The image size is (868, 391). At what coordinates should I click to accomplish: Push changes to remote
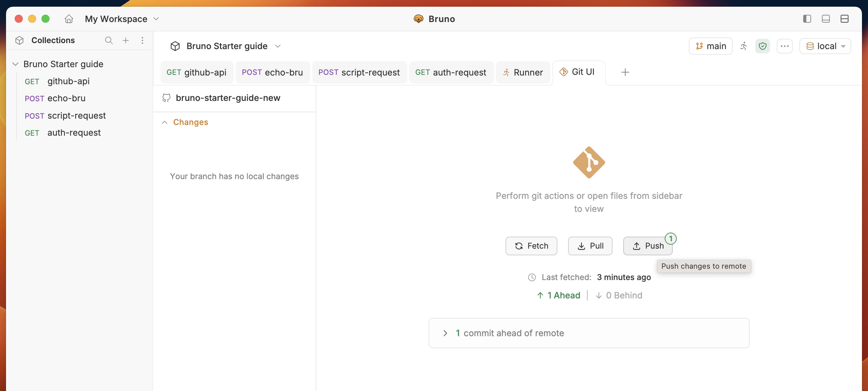point(648,246)
